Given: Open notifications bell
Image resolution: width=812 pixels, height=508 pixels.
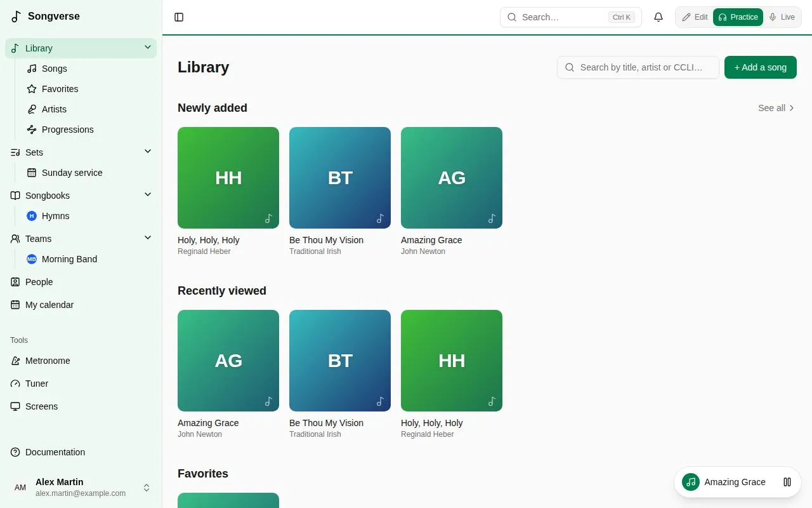Looking at the screenshot, I should (x=658, y=17).
